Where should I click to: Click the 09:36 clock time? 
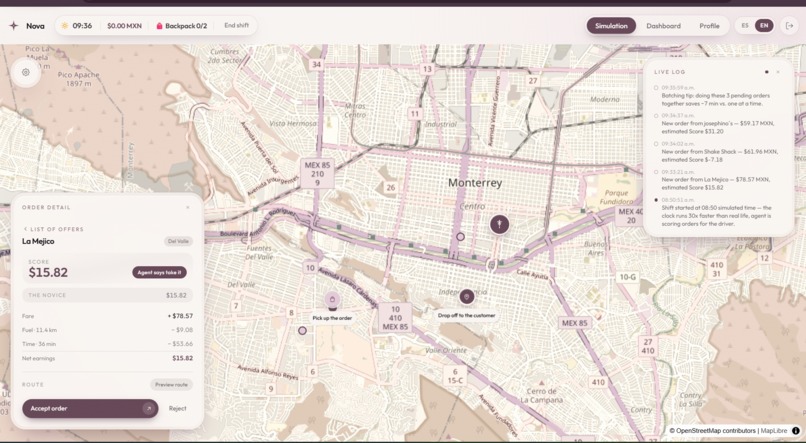pyautogui.click(x=82, y=26)
